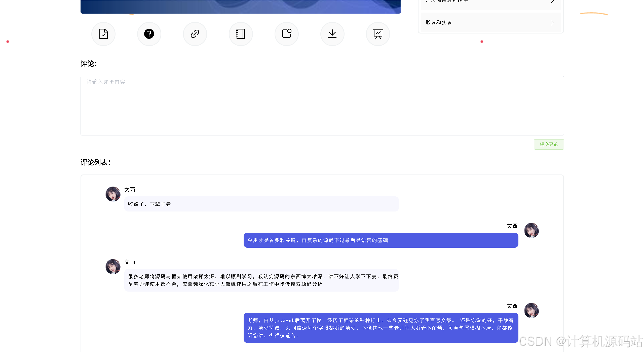Click the question mark Q&A icon
This screenshot has height=352, width=644.
pyautogui.click(x=149, y=34)
